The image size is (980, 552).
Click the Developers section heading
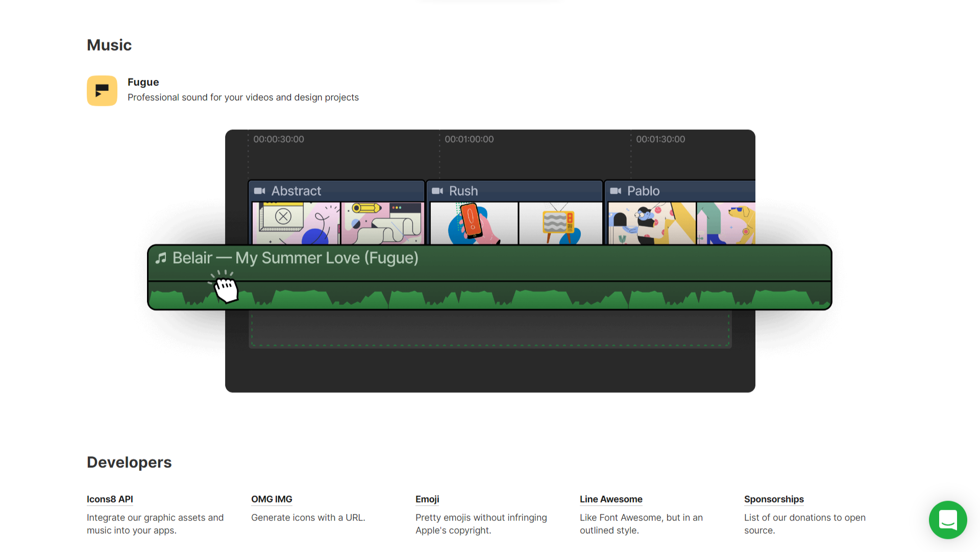129,463
